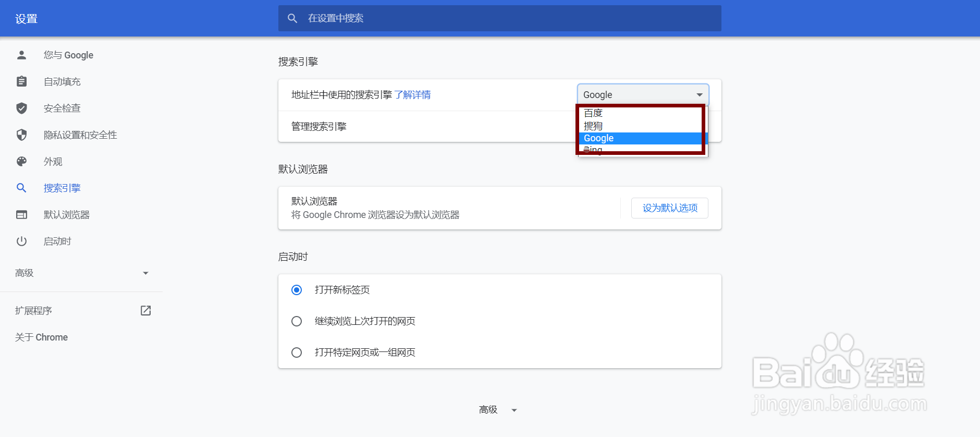Click the 搜索引擎 magnifier sidebar icon

21,188
